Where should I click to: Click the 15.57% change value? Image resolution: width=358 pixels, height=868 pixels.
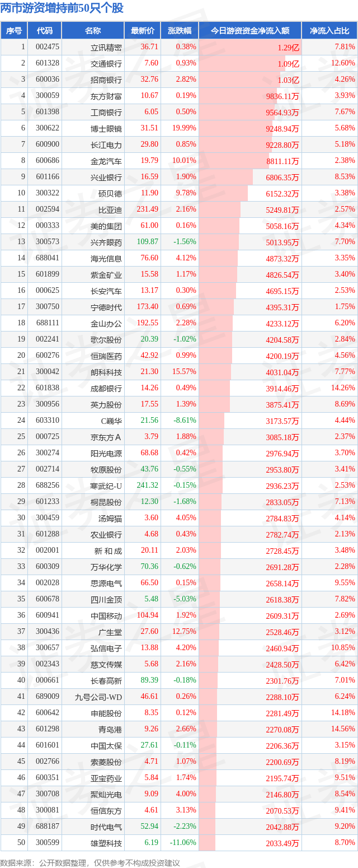[185, 372]
